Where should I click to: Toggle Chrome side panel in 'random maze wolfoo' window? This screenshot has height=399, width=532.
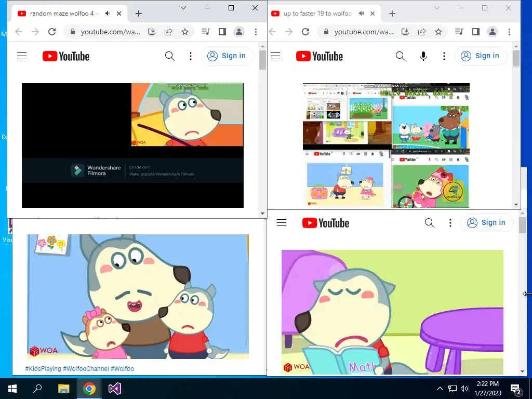pos(222,32)
